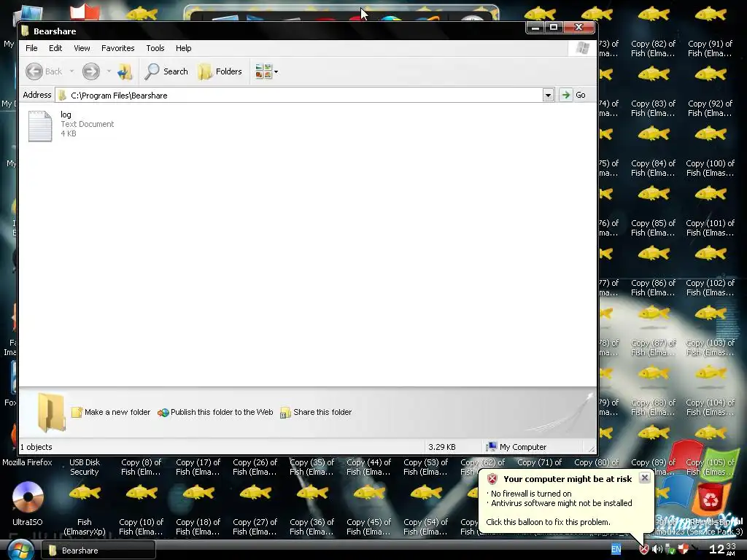The height and width of the screenshot is (560, 747).
Task: Click the volume speaker tray icon
Action: (657, 550)
